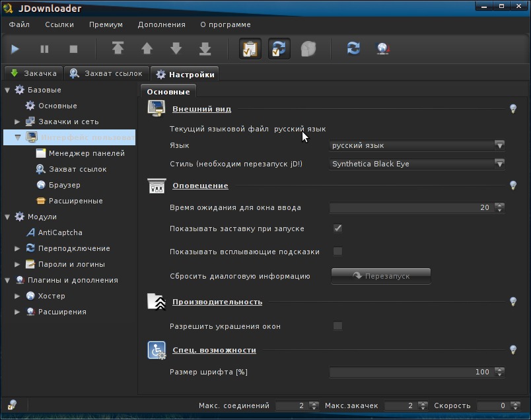Click lightbulb hint for Производительность
The width and height of the screenshot is (531, 420).
[513, 301]
